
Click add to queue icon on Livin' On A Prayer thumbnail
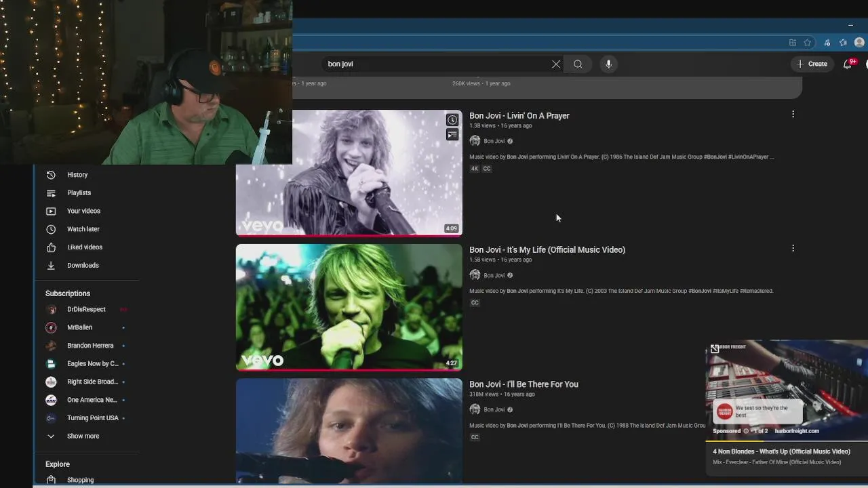click(452, 134)
